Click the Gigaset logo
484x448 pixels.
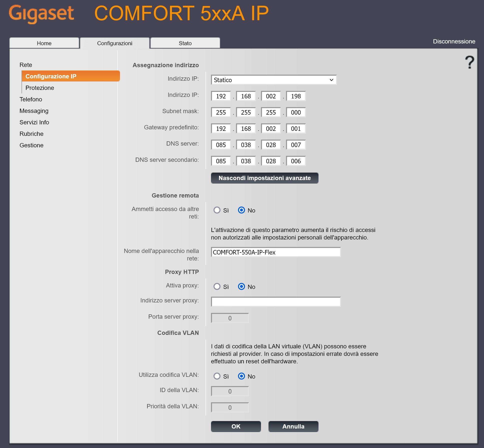pos(41,14)
